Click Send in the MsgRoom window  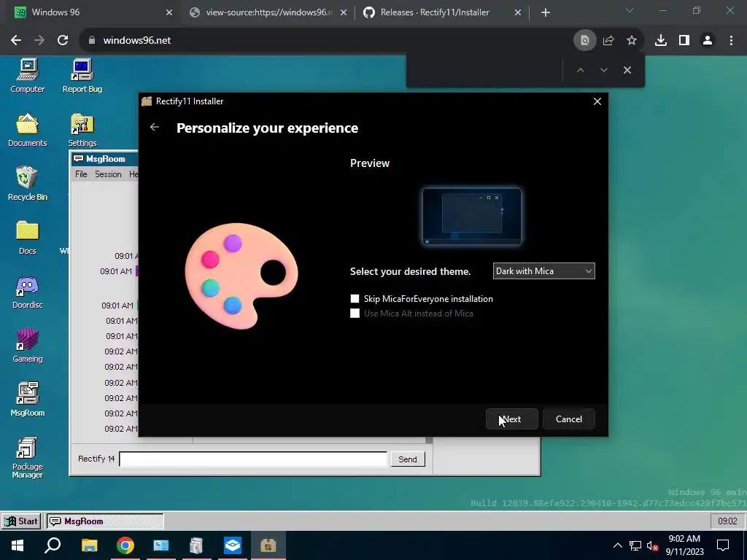(x=408, y=459)
